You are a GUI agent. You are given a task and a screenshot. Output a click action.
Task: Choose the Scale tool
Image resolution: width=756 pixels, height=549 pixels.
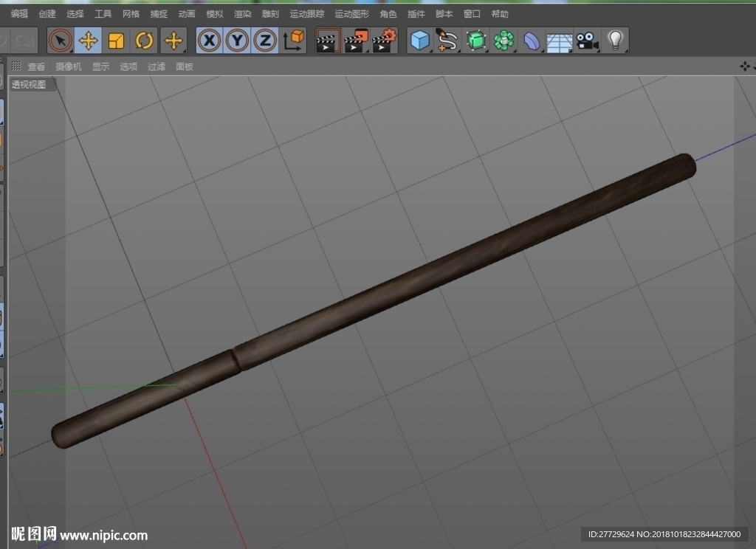click(x=116, y=41)
